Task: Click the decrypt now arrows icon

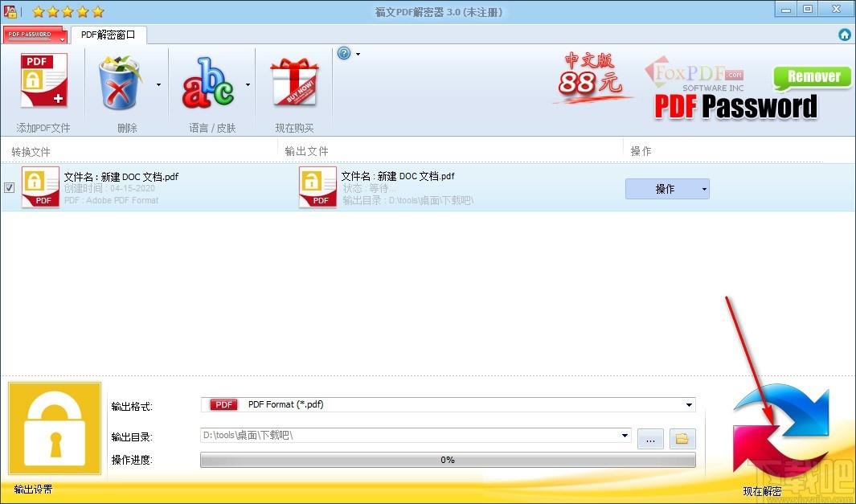Action: 780,431
